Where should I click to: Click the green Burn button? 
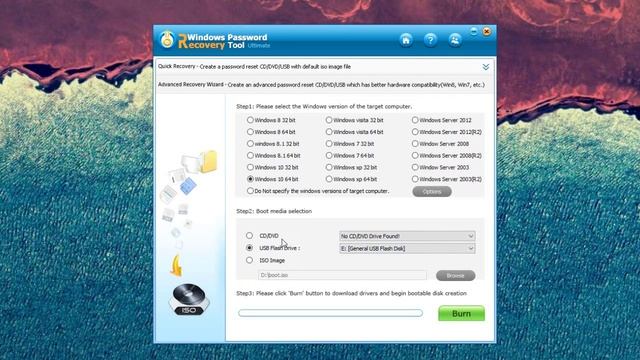[x=461, y=313]
